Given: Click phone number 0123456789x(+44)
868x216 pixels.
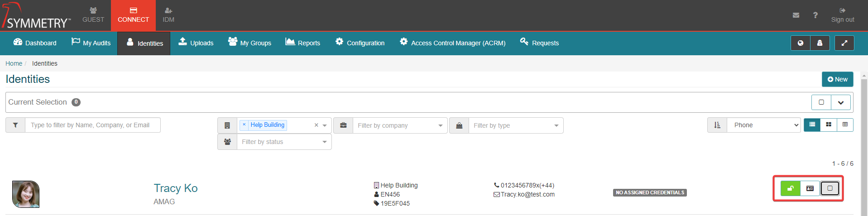Looking at the screenshot, I should tap(528, 185).
